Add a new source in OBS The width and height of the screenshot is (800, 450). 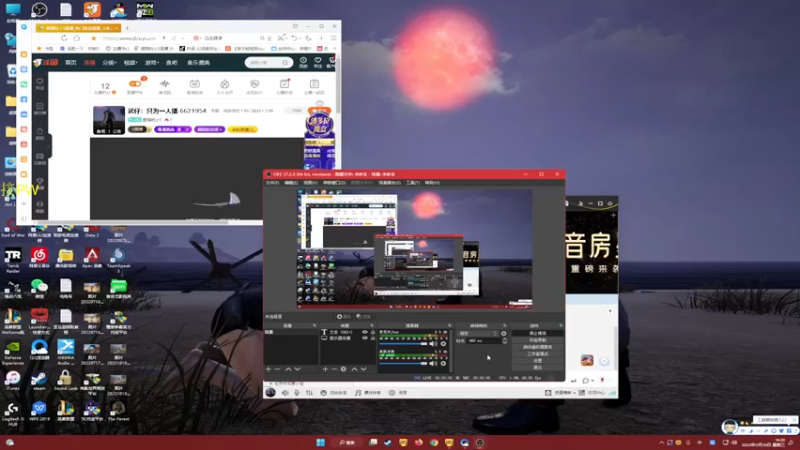(325, 369)
